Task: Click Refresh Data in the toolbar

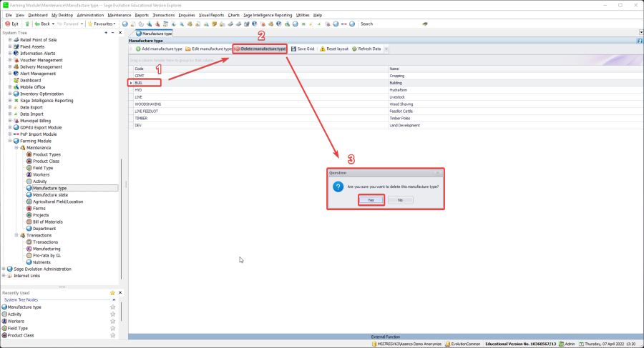Action: (x=365, y=49)
